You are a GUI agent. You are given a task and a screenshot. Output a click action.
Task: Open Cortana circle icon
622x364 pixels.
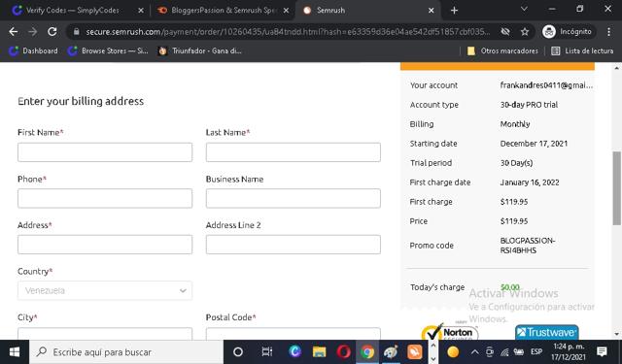(x=238, y=352)
